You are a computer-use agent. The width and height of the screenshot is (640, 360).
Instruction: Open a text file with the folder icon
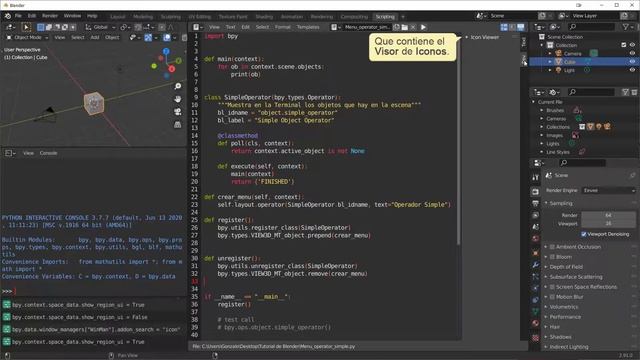point(404,27)
